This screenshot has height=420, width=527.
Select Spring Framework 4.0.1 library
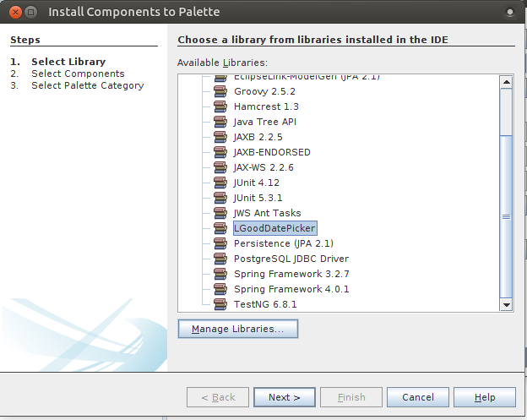pyautogui.click(x=291, y=289)
